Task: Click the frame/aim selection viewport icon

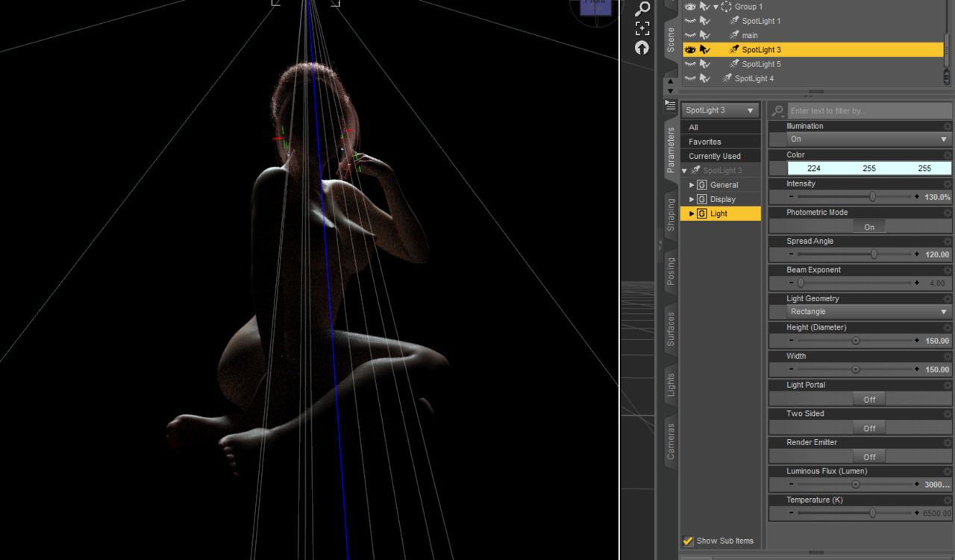Action: (642, 28)
